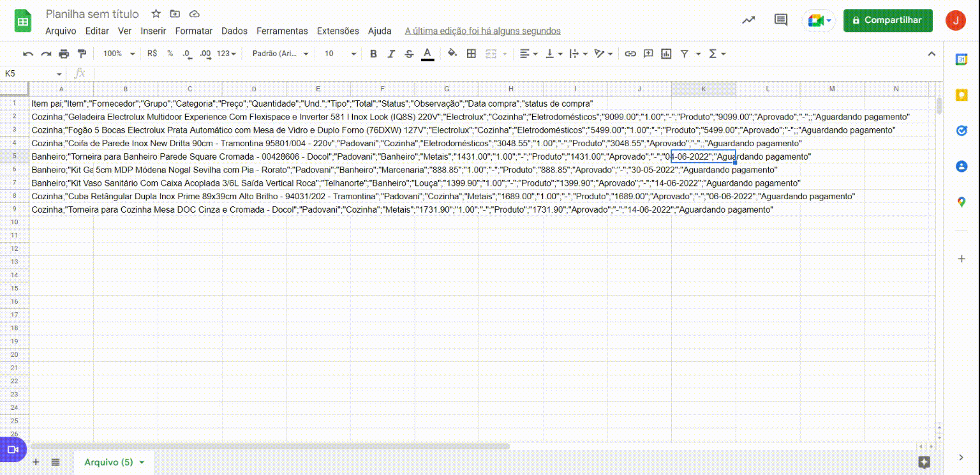
Task: Create a filter with the funnel icon
Action: pyautogui.click(x=685, y=54)
